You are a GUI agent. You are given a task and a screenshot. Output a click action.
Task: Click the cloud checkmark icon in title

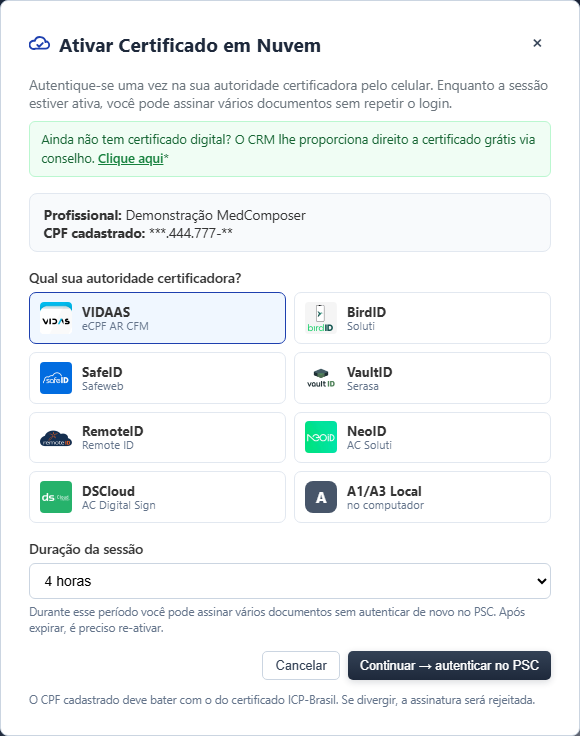click(39, 44)
